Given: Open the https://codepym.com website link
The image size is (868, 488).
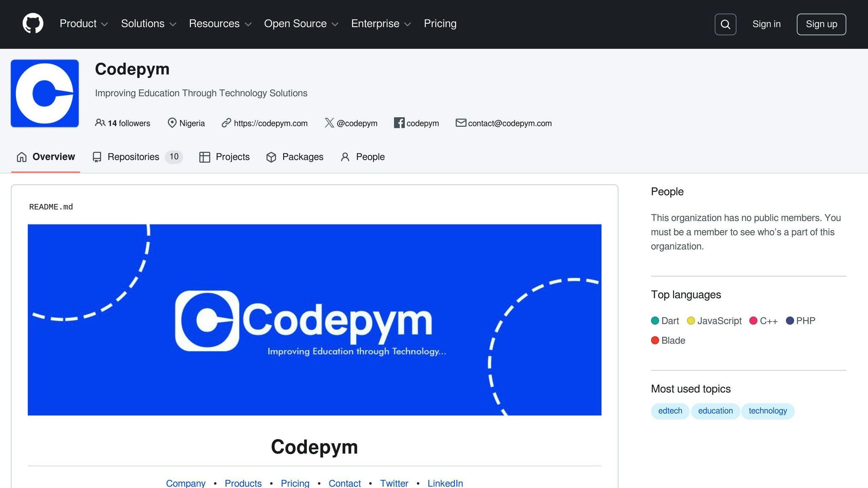Looking at the screenshot, I should 270,123.
